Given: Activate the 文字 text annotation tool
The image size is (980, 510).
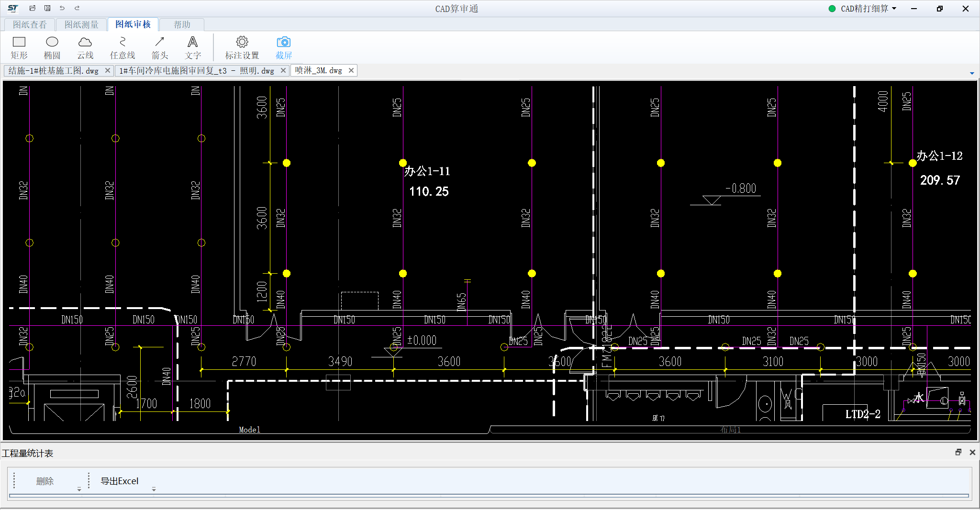Looking at the screenshot, I should pyautogui.click(x=193, y=48).
